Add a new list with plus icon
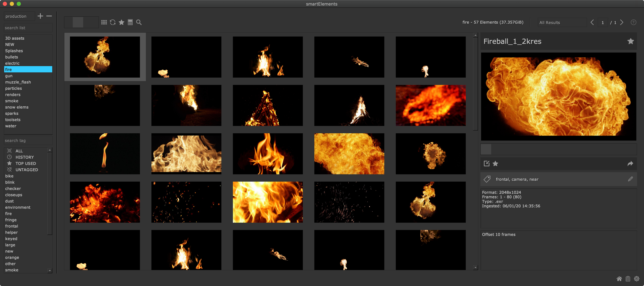Screen dimensions: 644x286 (x=40, y=16)
